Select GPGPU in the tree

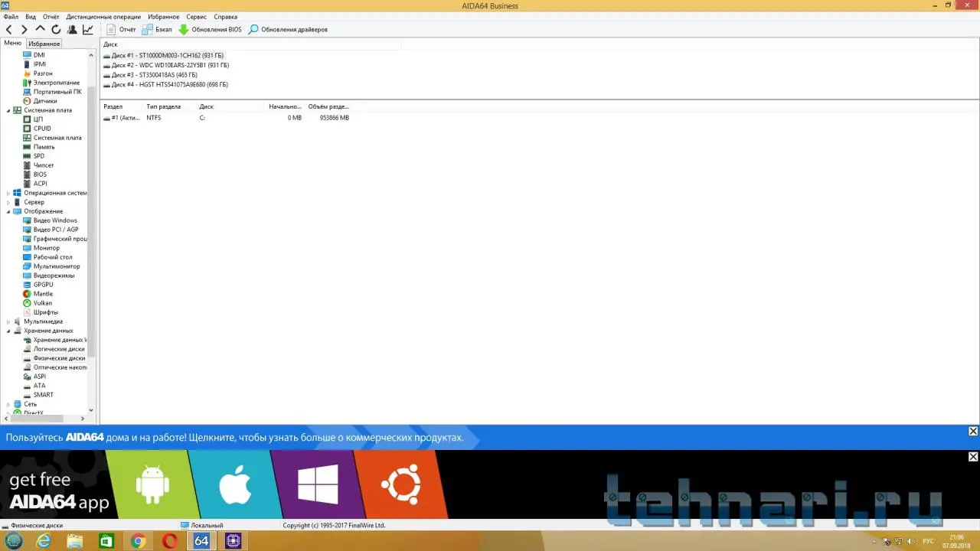(x=43, y=285)
